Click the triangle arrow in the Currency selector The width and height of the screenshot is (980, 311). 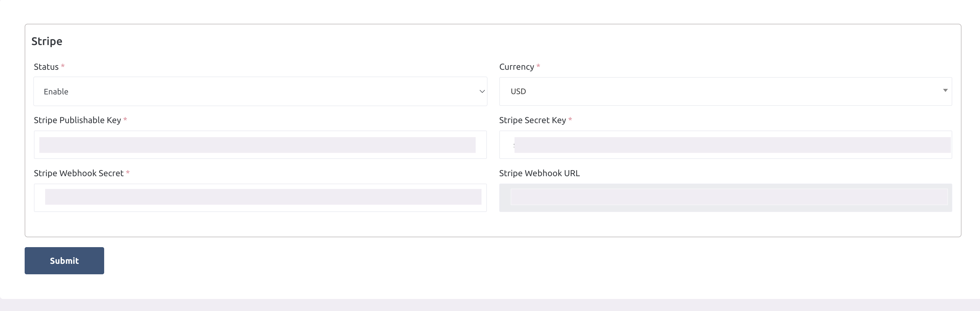945,91
